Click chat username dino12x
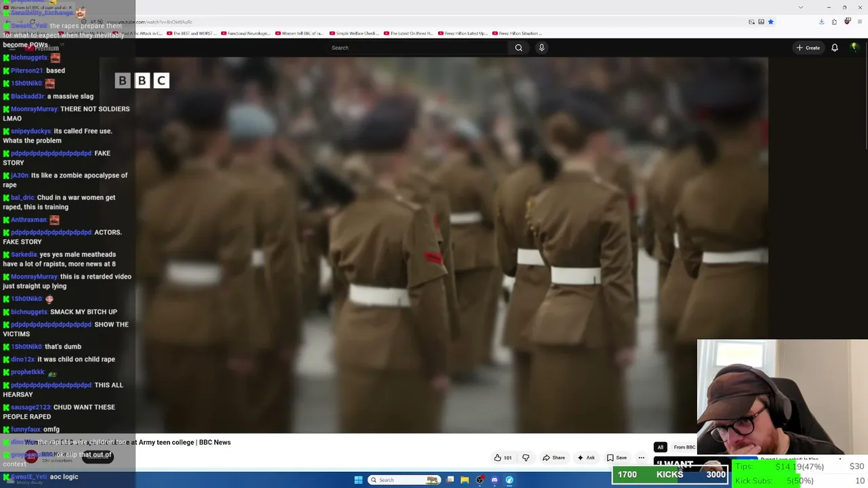868x488 pixels. [22, 359]
